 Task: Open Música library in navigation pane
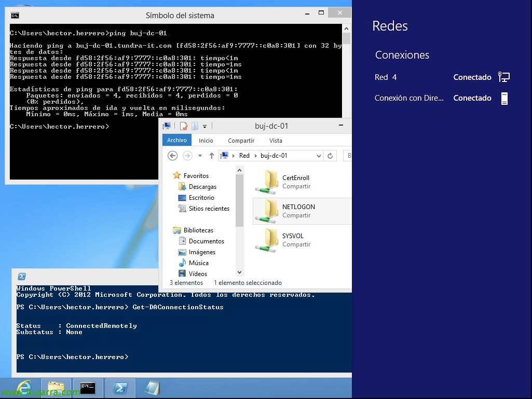(198, 263)
